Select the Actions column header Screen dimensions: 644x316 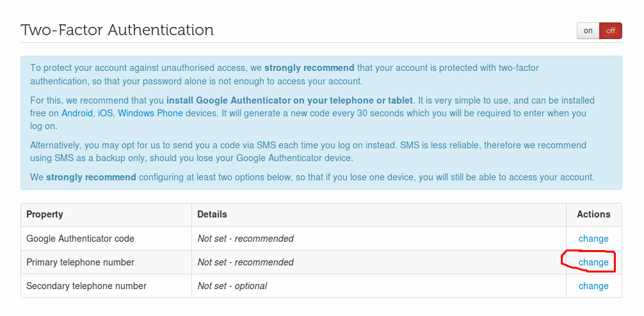(593, 214)
